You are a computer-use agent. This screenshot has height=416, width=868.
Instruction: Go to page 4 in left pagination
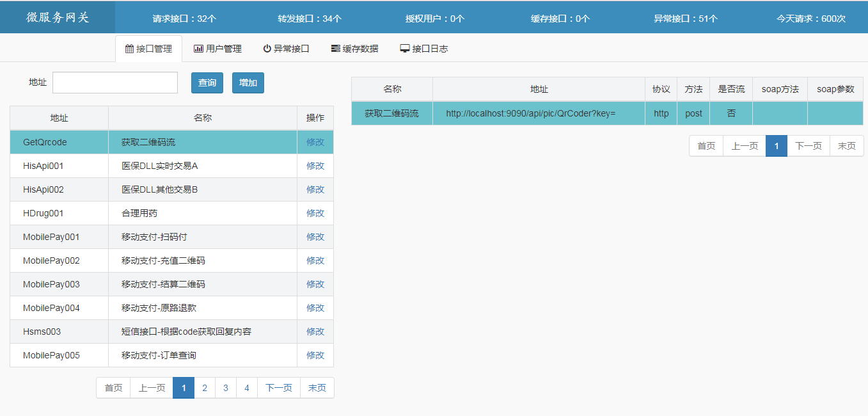(x=247, y=388)
